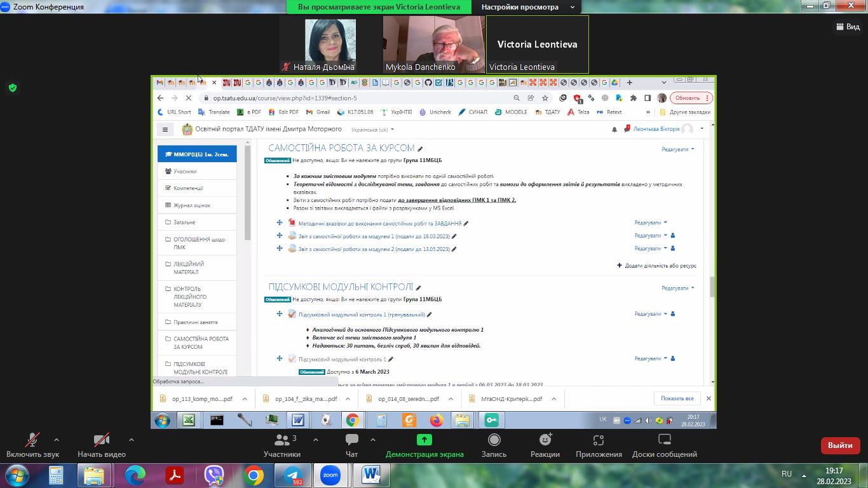Click the green encryption shield icon
This screenshot has width=868, height=488.
(13, 88)
